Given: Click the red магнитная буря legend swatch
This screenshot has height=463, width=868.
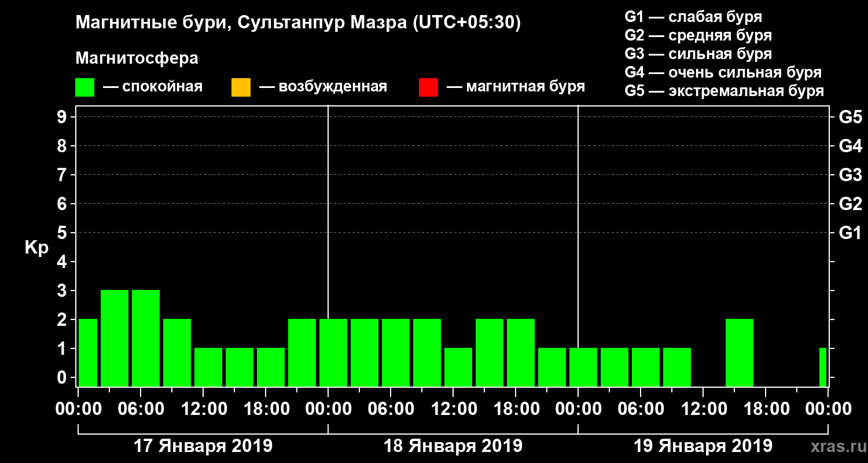Looking at the screenshot, I should pyautogui.click(x=428, y=87).
